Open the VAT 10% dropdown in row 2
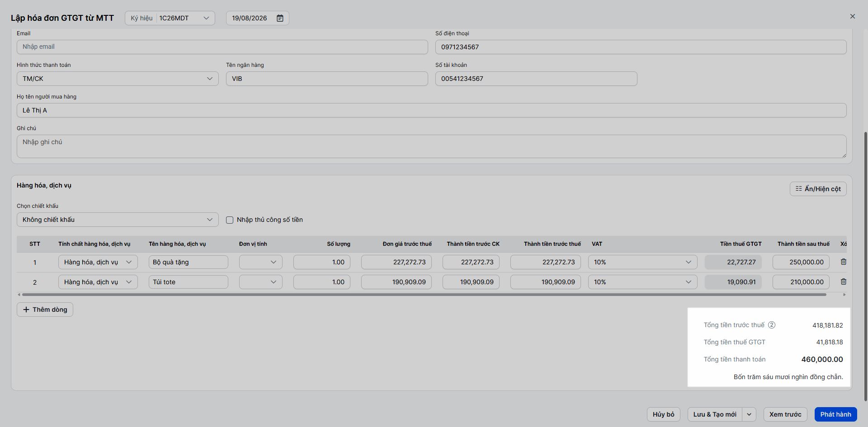Image resolution: width=868 pixels, height=427 pixels. tap(642, 282)
